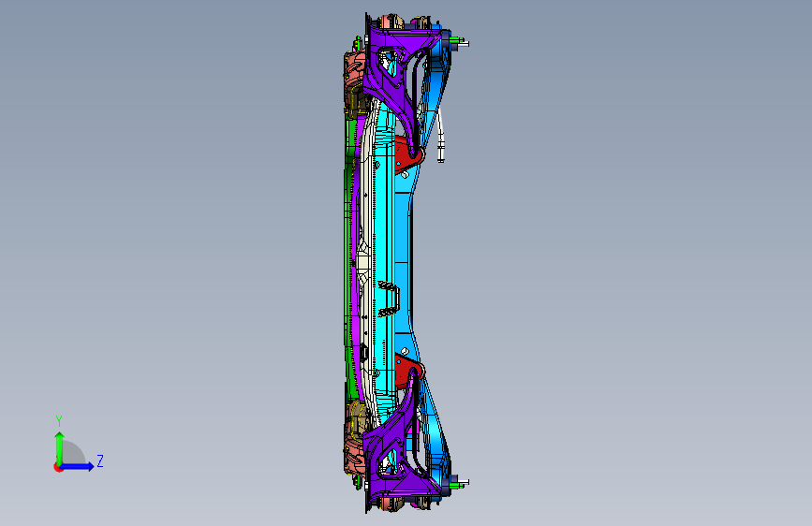Select the white rod beside the upper bracket
Image resolution: width=812 pixels, height=526 pixels.
441,136
